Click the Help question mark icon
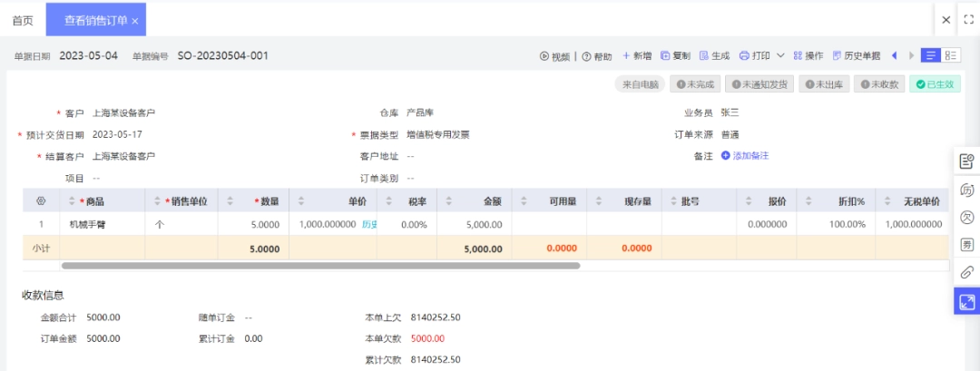 [x=586, y=56]
